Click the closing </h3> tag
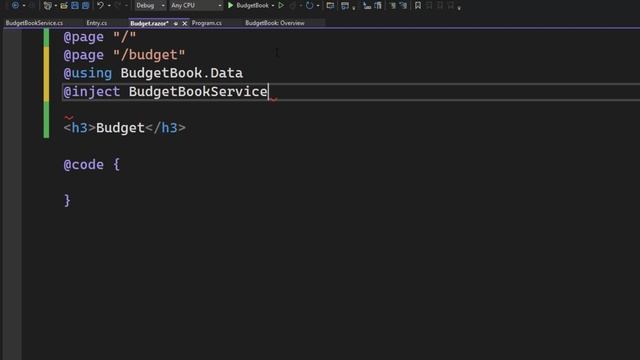This screenshot has height=360, width=640. (165, 128)
